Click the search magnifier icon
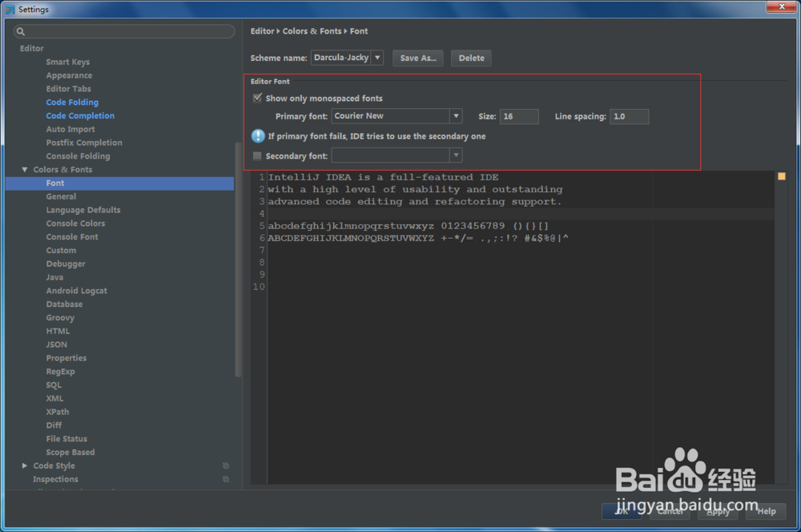The width and height of the screenshot is (801, 532). (x=21, y=32)
